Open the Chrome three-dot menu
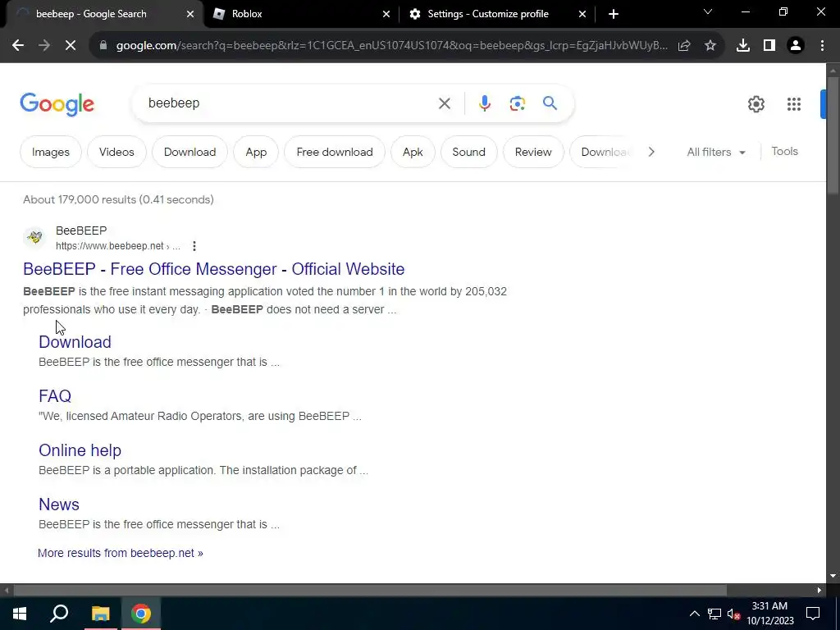This screenshot has height=630, width=840. point(822,46)
